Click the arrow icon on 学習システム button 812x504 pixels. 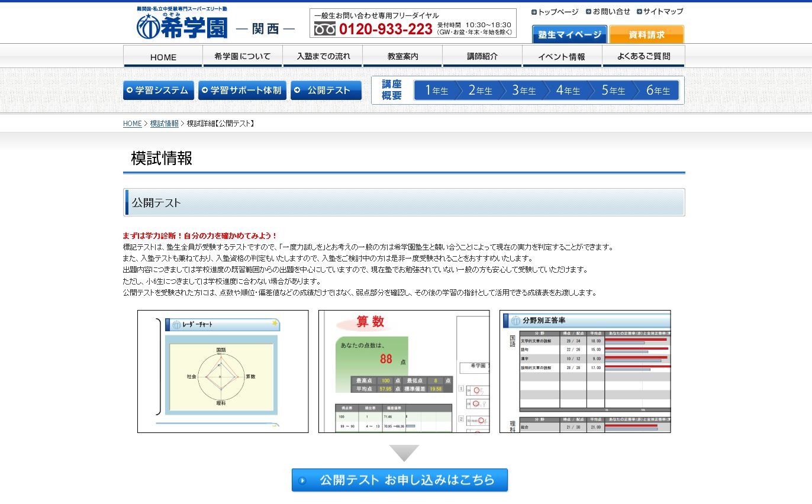(x=129, y=90)
